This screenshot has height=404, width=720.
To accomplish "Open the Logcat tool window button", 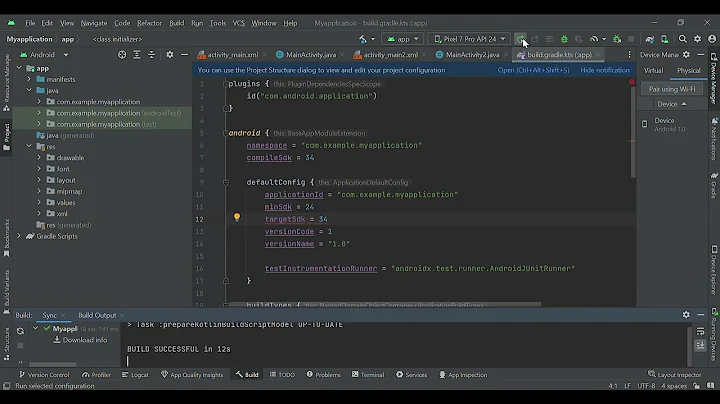I will (135, 375).
